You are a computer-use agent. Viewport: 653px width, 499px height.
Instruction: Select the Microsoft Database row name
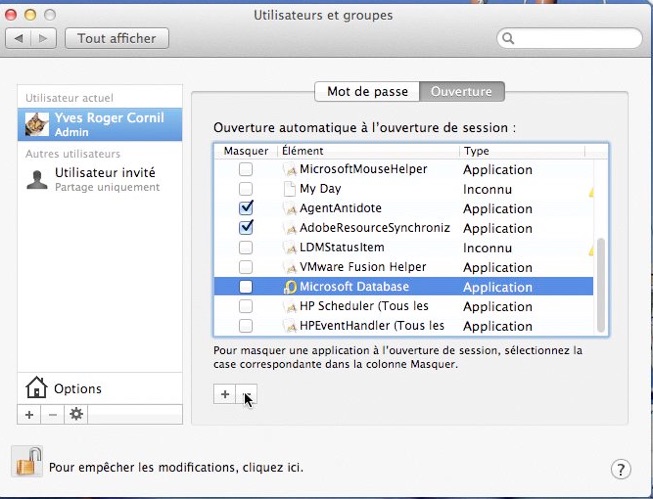[x=354, y=287]
